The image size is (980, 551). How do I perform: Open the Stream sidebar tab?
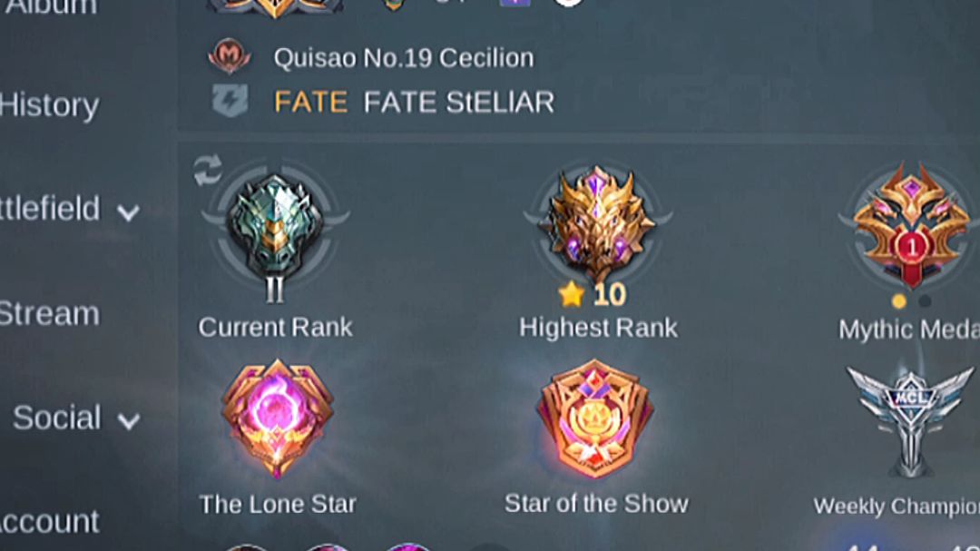49,313
